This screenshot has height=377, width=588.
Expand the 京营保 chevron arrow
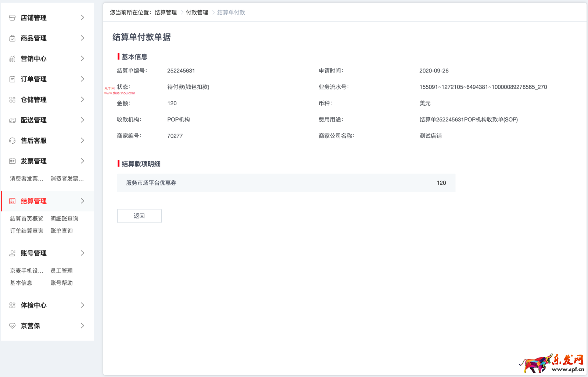coord(82,326)
